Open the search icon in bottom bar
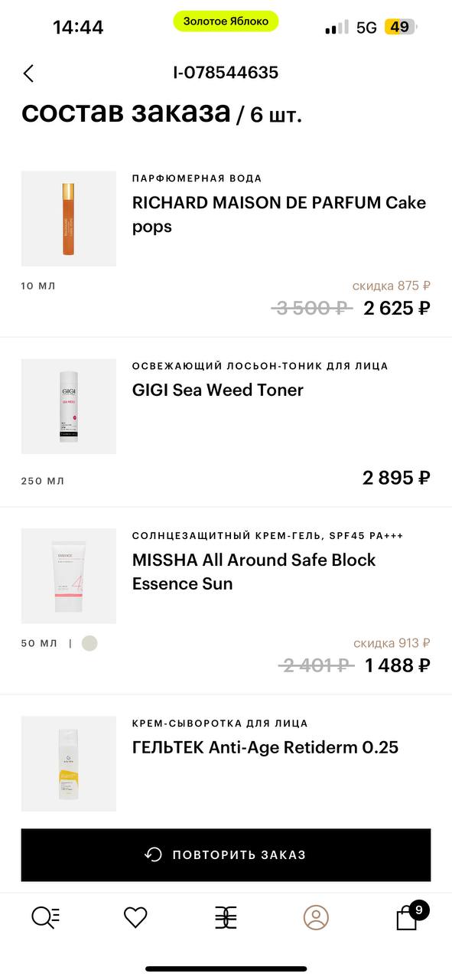Screen dimensions: 452x980 [45, 917]
